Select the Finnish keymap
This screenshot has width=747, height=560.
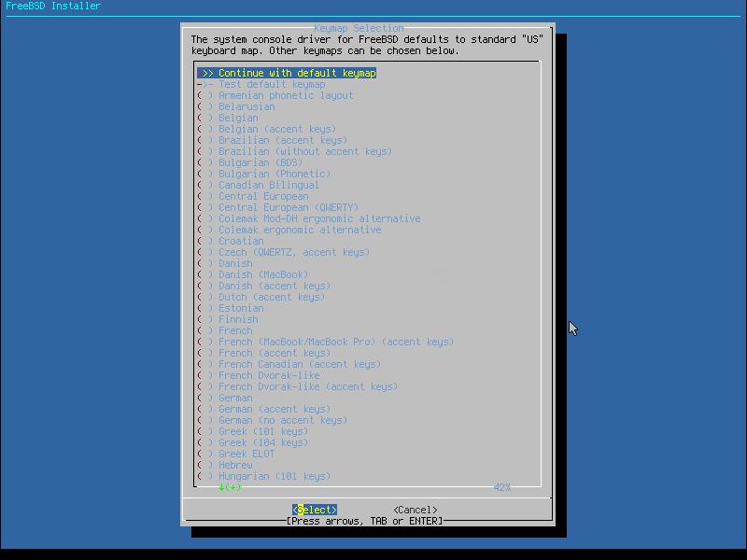(x=228, y=319)
